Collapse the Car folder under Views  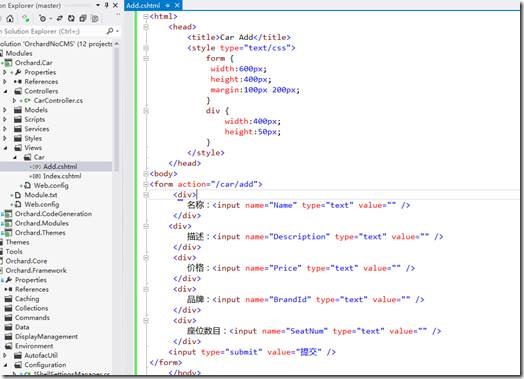coord(15,157)
